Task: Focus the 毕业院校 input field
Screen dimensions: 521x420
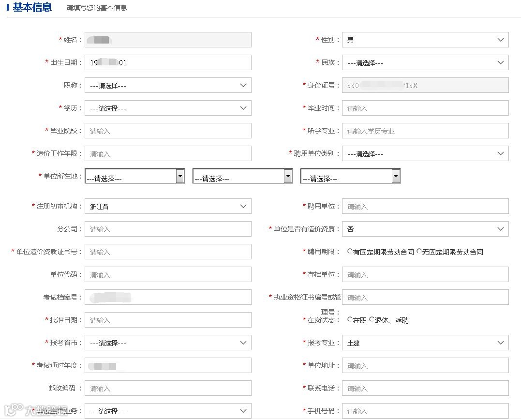Action: (168, 131)
